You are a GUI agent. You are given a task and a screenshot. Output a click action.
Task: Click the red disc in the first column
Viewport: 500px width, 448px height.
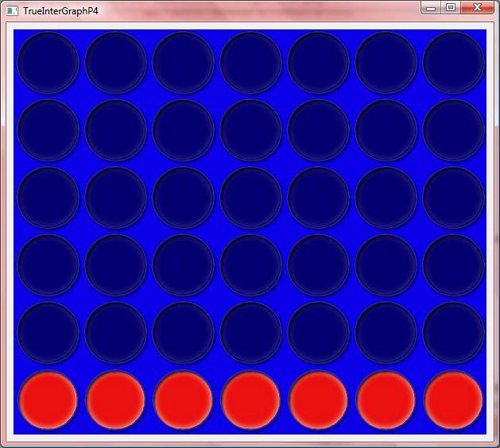point(48,400)
